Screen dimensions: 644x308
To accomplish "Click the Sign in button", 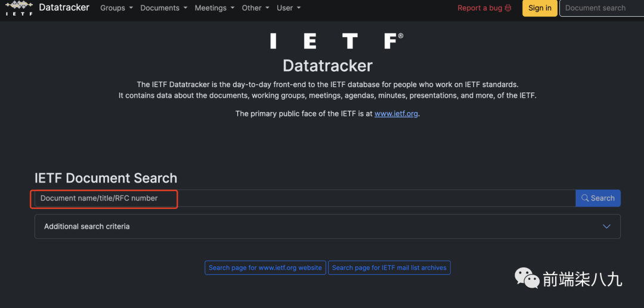I will (x=540, y=8).
